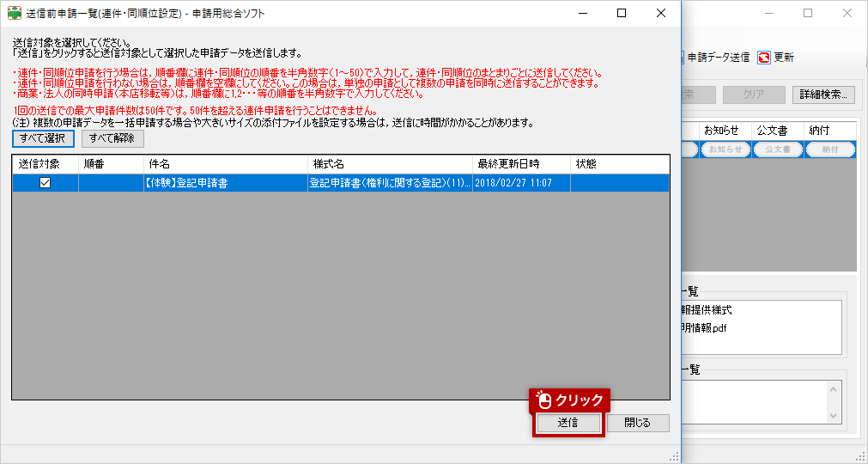Click the 件名 column header
Viewport: 868px width, 464px height.
point(225,164)
